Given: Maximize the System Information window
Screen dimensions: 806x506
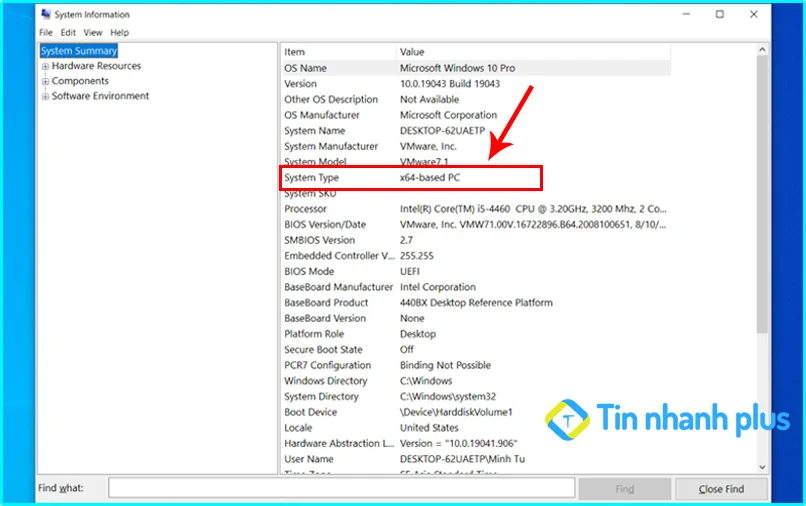Looking at the screenshot, I should [720, 14].
